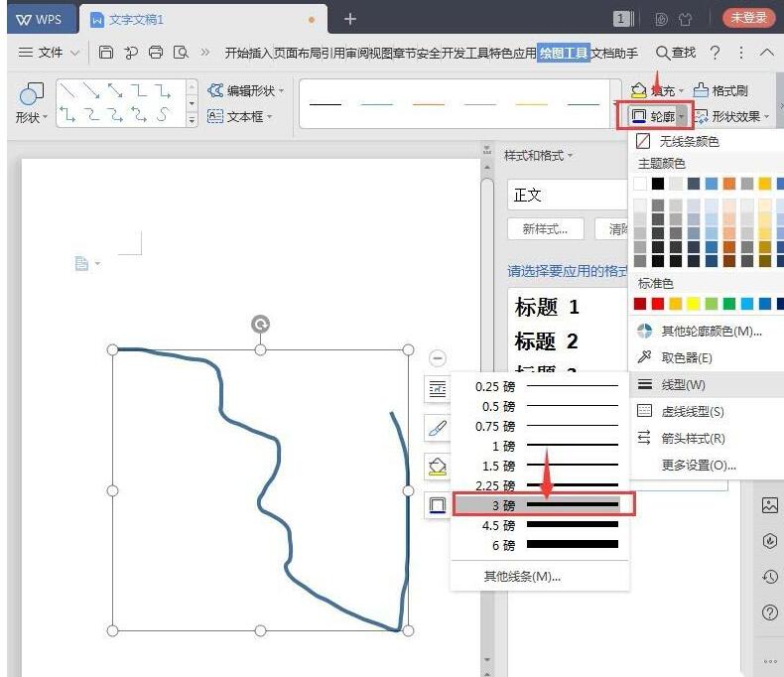
Task: Pick green swatch in standard colors
Action: click(729, 304)
